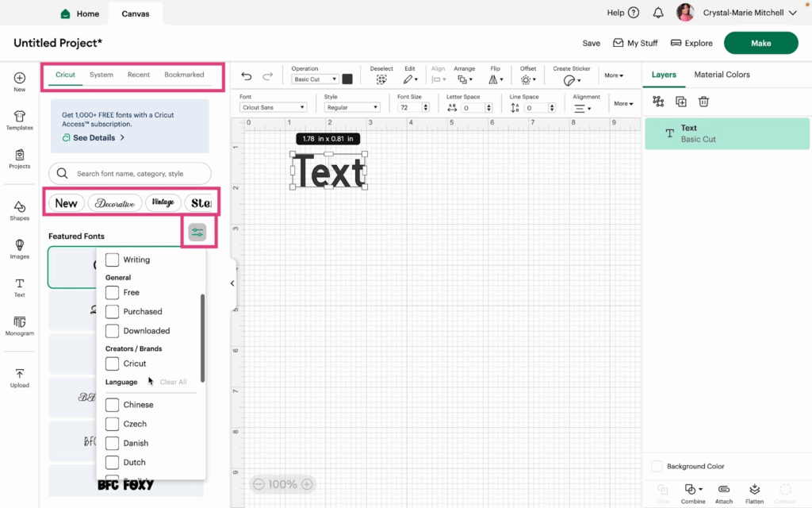Zoom in with the plus icon
This screenshot has width=812, height=508.
tap(307, 484)
